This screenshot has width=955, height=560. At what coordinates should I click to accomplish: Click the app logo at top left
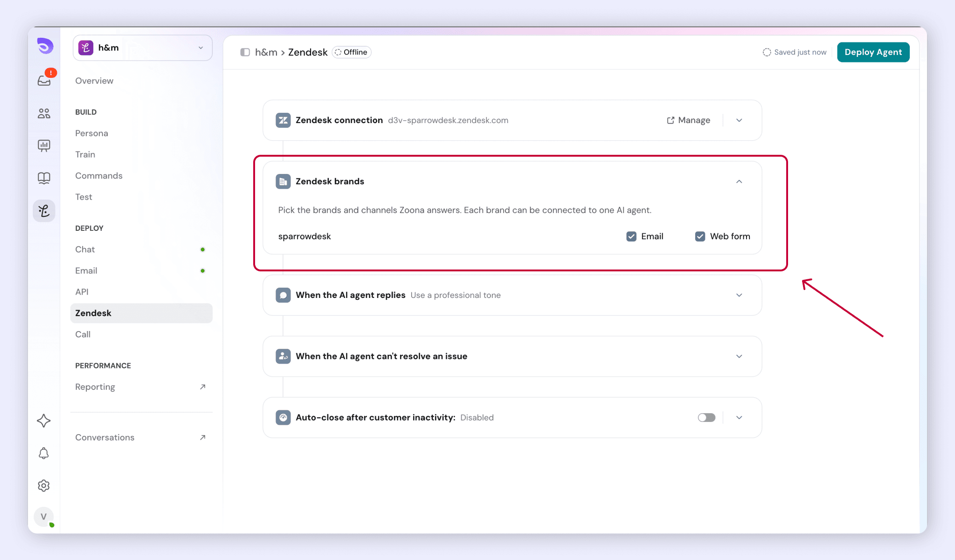tap(45, 46)
